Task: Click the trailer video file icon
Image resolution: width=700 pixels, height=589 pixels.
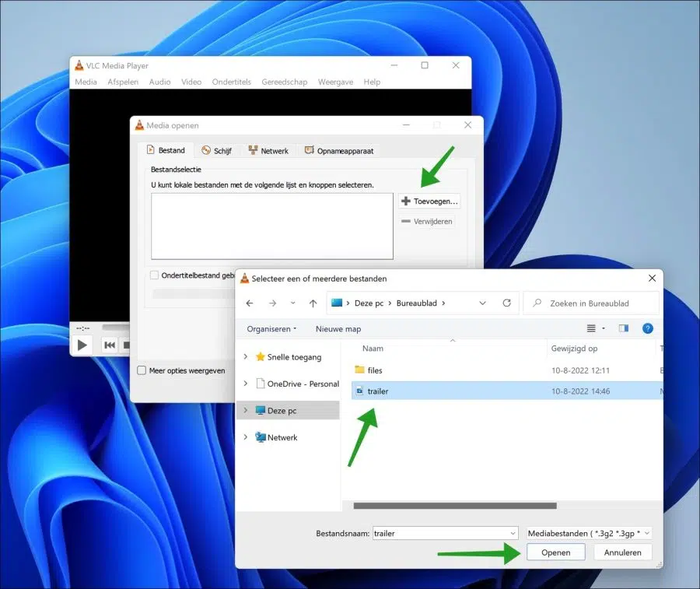Action: [x=359, y=391]
